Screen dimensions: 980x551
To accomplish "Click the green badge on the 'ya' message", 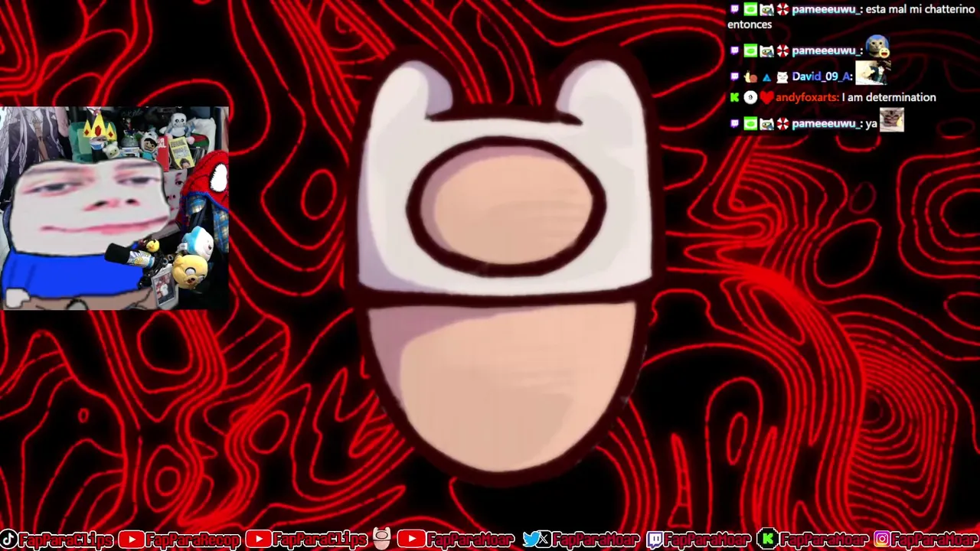I will [750, 123].
